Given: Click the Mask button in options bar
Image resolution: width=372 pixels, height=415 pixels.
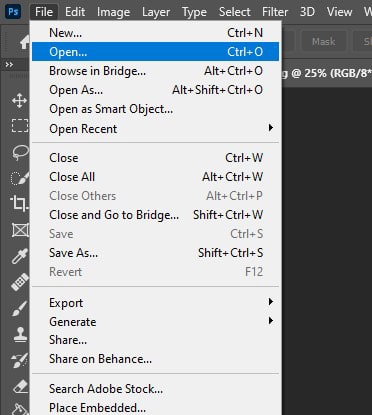Looking at the screenshot, I should (x=324, y=42).
